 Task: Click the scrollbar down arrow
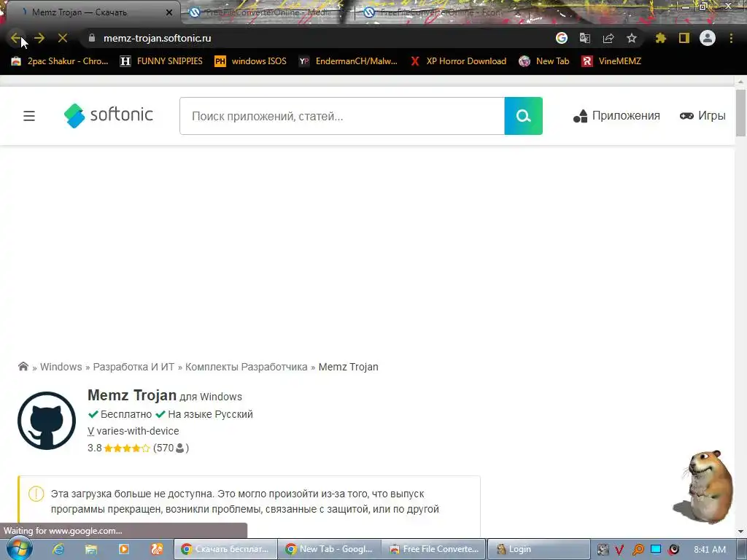(x=740, y=532)
